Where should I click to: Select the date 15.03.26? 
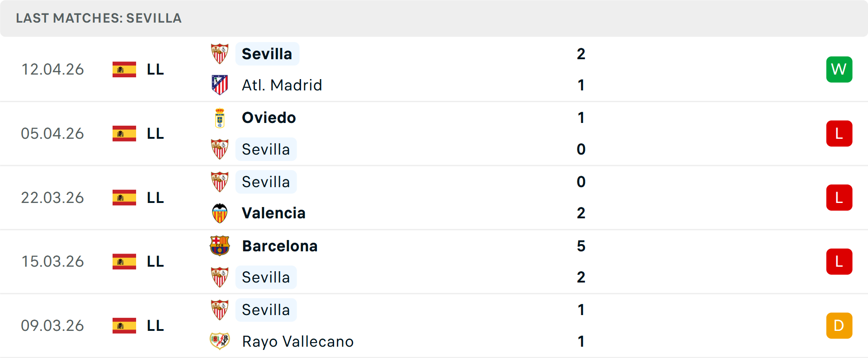pyautogui.click(x=52, y=261)
